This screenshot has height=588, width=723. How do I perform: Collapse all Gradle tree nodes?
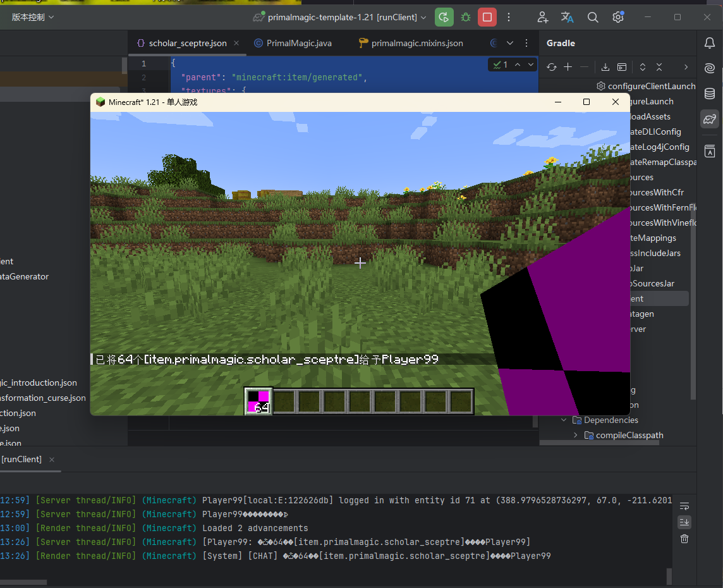(x=659, y=67)
